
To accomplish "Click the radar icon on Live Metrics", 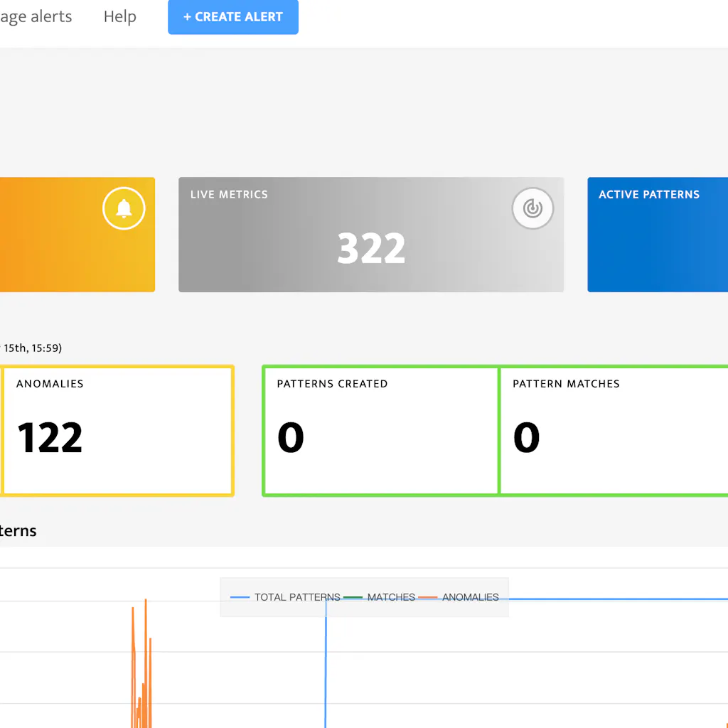I will point(532,208).
